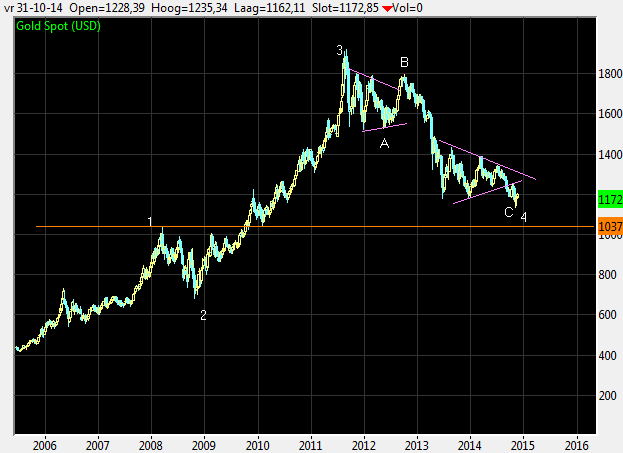The width and height of the screenshot is (623, 453).
Task: Click the date vr 31-10-14 in header
Action: click(x=30, y=7)
